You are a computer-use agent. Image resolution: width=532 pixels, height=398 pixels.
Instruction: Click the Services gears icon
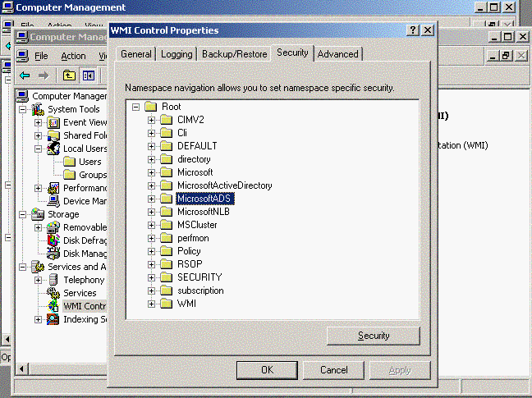point(53,293)
